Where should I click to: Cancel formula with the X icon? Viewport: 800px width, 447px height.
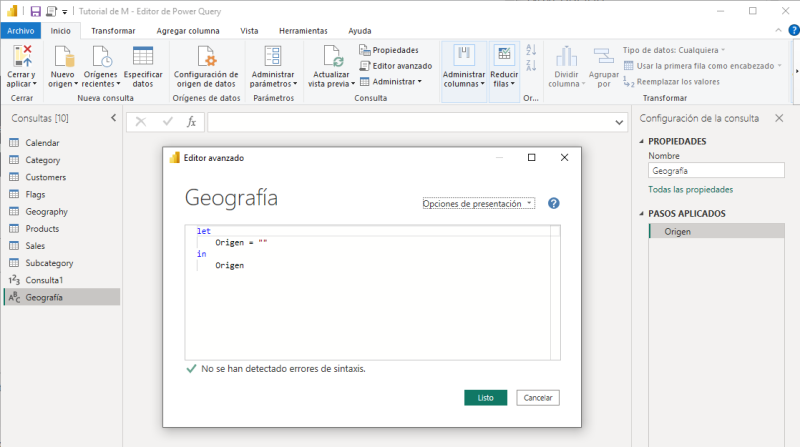[x=140, y=122]
